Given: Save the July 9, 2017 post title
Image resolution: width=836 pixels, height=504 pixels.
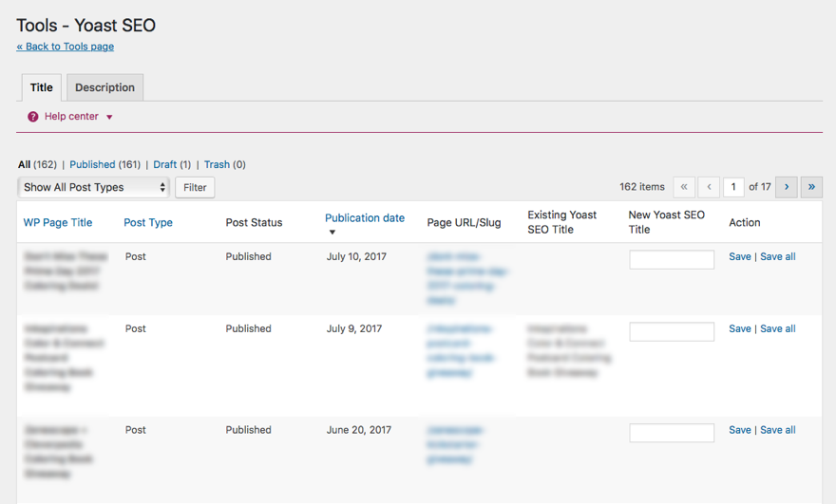Looking at the screenshot, I should click(x=739, y=328).
